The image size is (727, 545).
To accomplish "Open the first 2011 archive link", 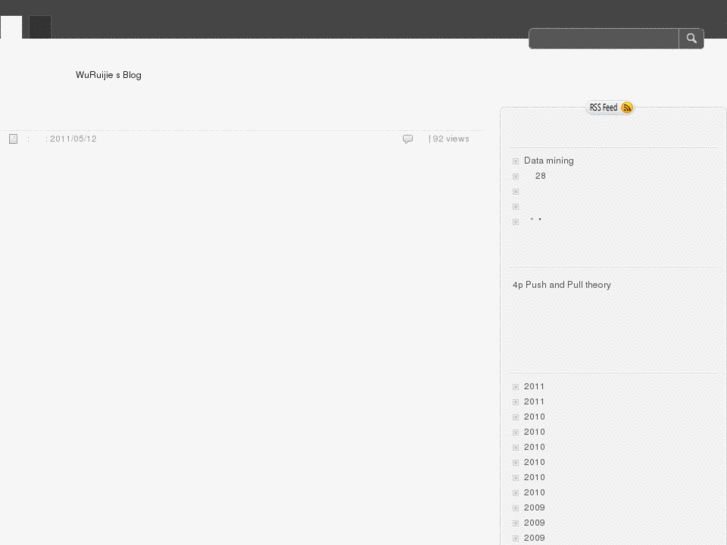I will tap(534, 386).
